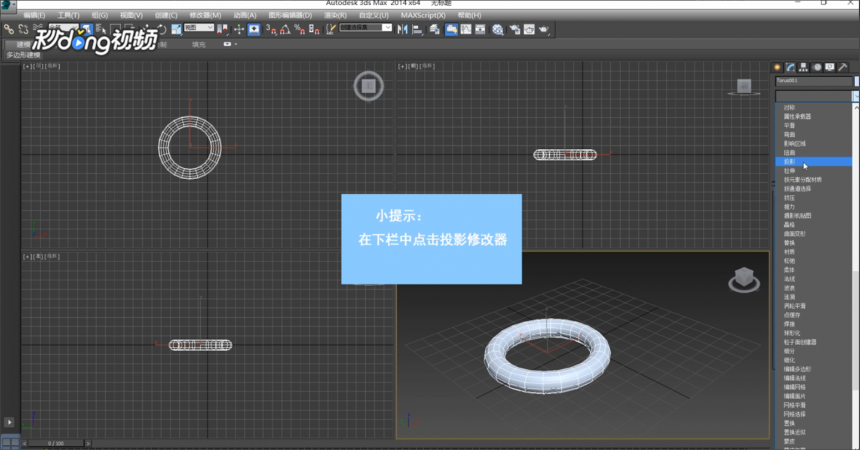Select the 属性承载器 modifier in the list
This screenshot has height=450, width=860.
(797, 116)
